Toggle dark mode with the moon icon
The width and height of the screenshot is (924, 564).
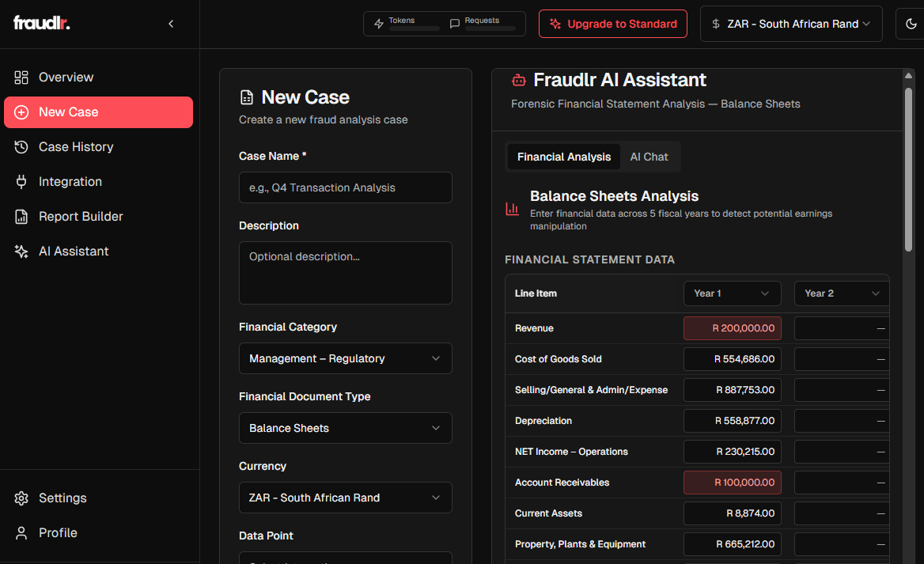coord(911,24)
